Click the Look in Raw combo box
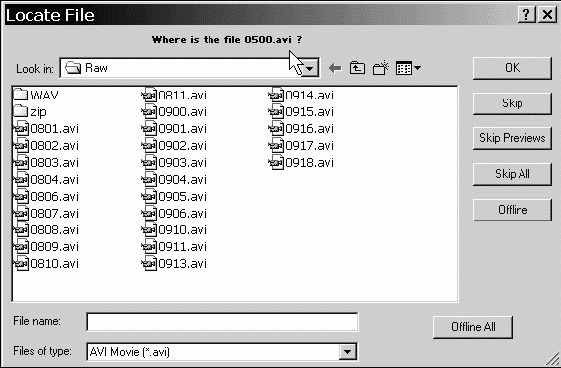The image size is (561, 368). click(190, 68)
